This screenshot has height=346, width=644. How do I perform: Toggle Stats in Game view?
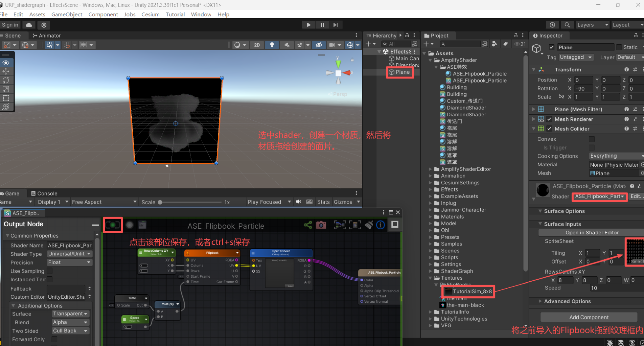323,202
